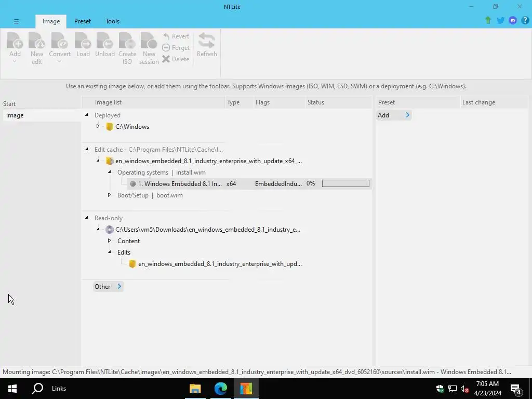Click the Revert arrow icon
This screenshot has height=399, width=532.
pos(166,36)
